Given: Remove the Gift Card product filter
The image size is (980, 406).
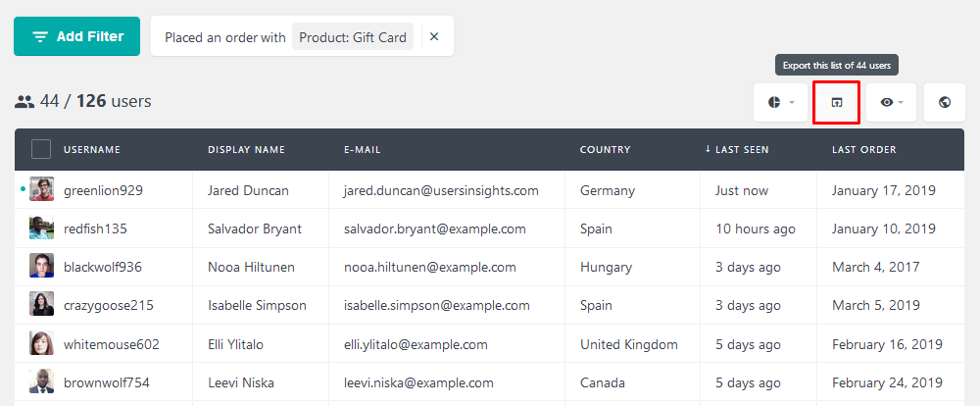Looking at the screenshot, I should (x=434, y=37).
